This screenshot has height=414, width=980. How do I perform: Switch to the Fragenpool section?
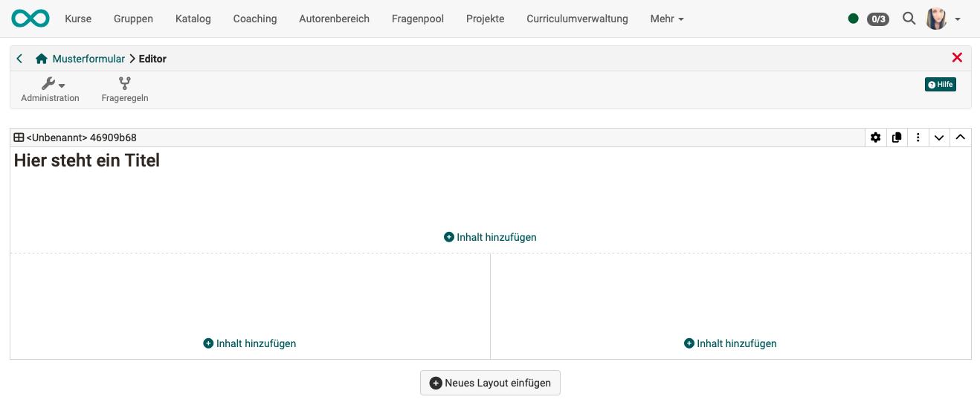tap(417, 19)
